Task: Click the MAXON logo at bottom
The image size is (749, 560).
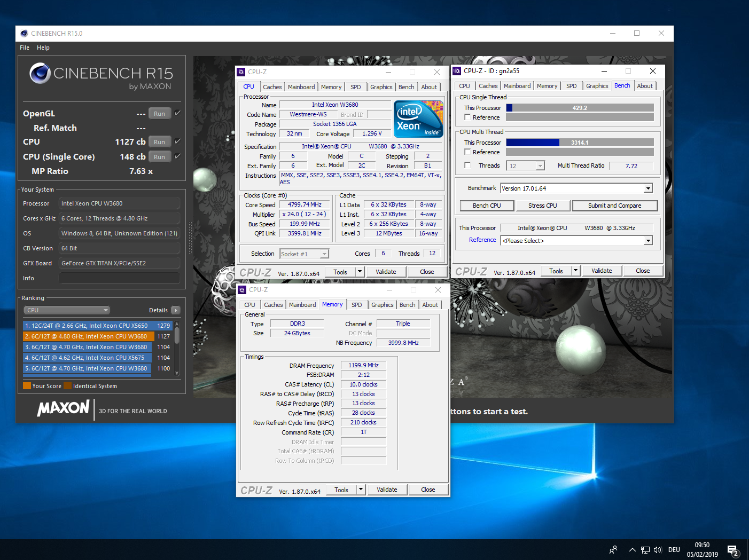Action: pos(63,408)
